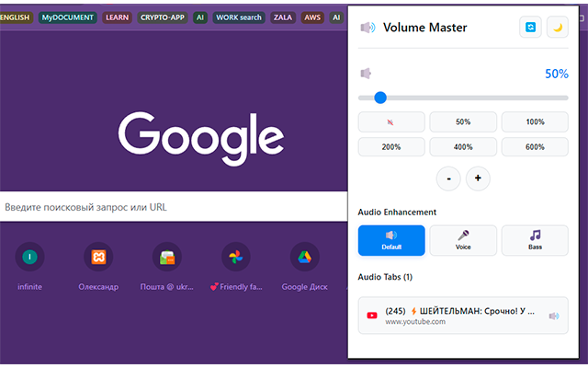
Task: Select the Voice audio enhancement mode
Action: (x=463, y=240)
